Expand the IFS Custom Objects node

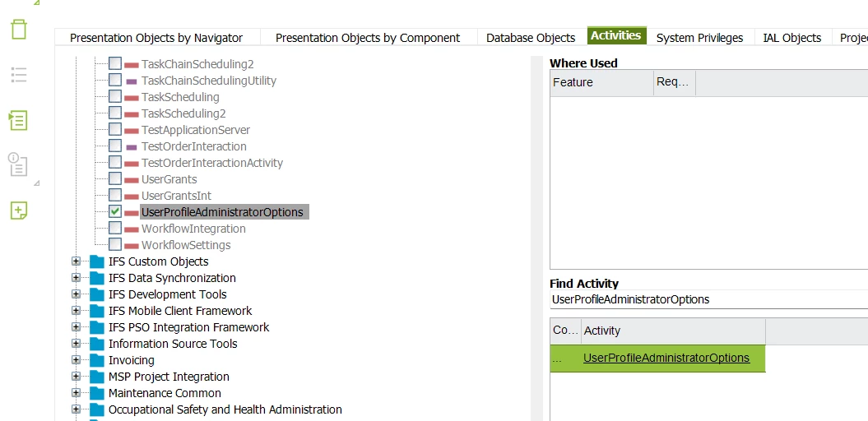click(x=77, y=261)
